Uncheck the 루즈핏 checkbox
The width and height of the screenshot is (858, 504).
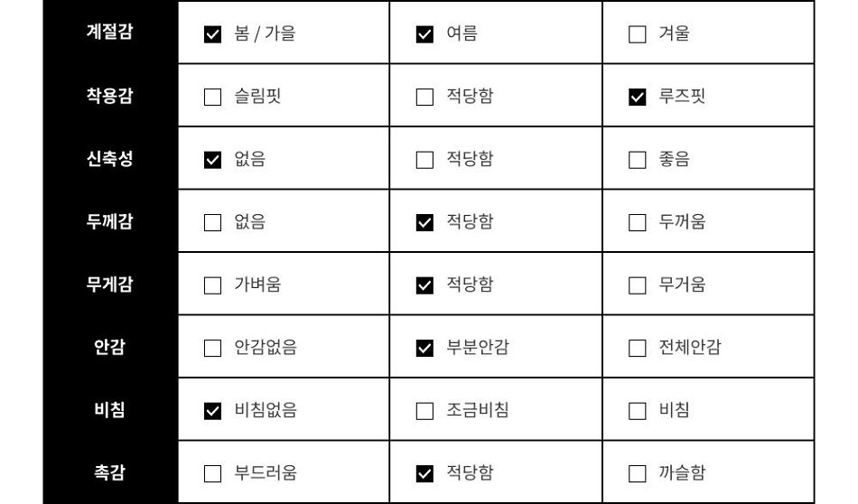click(637, 98)
